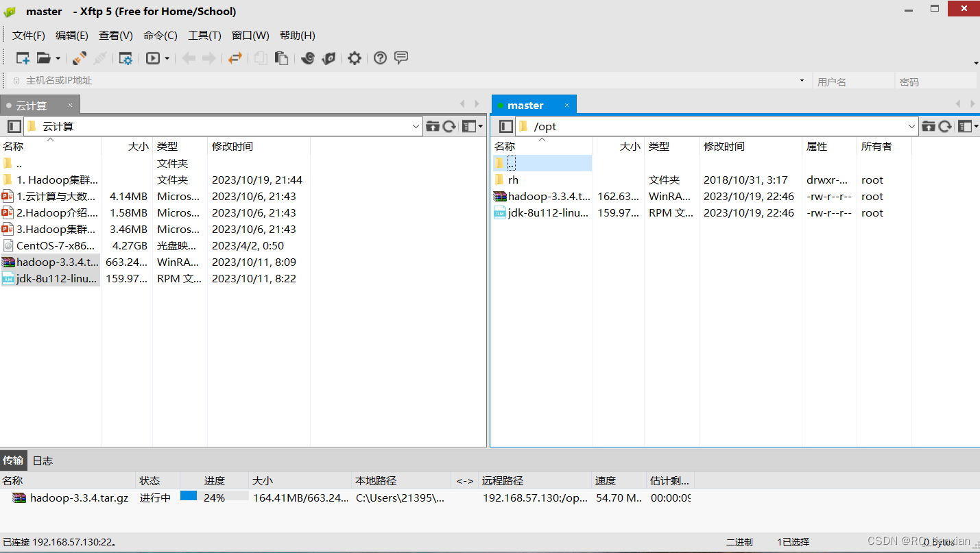
Task: Close the 云计算 tab
Action: (70, 105)
